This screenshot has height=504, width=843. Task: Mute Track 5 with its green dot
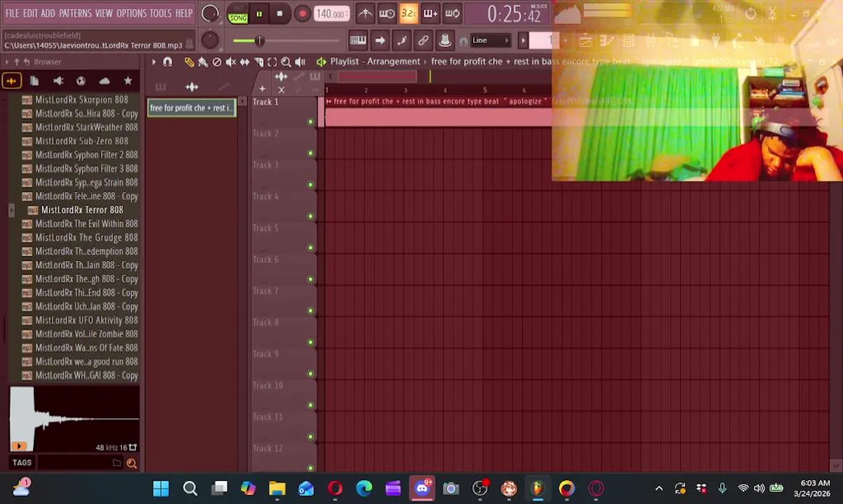(x=311, y=248)
